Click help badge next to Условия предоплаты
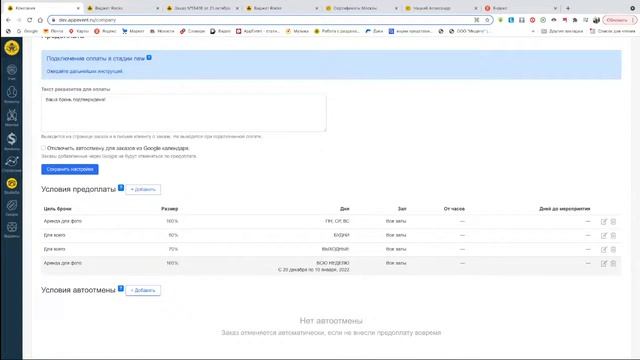640x360 pixels. [x=121, y=188]
